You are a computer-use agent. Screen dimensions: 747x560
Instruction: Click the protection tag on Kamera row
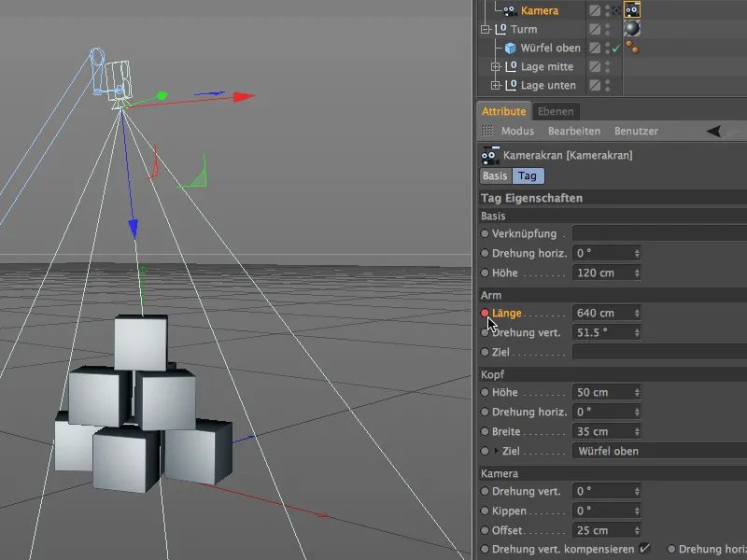point(616,10)
